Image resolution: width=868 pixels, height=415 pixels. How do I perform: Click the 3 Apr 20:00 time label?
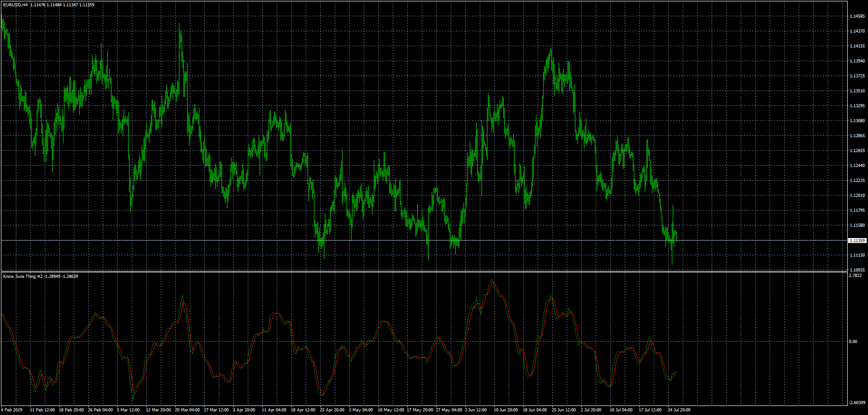[244, 410]
